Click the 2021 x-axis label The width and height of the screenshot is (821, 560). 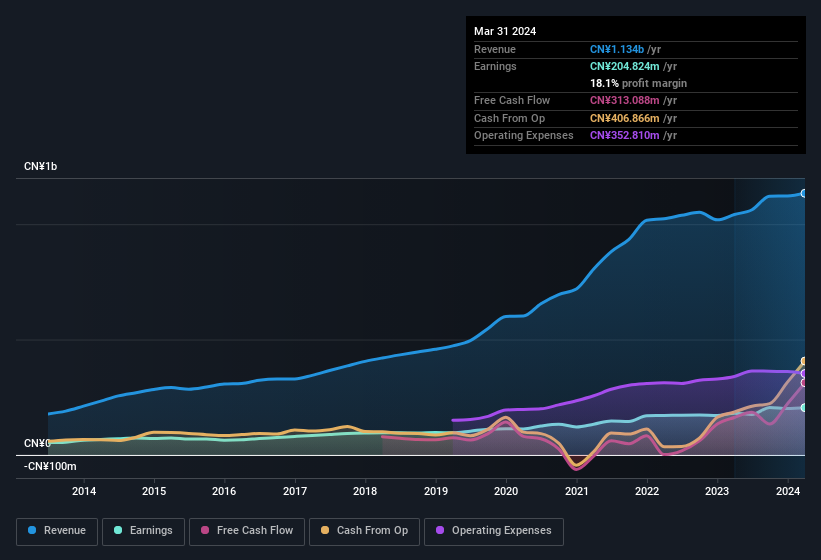(576, 491)
